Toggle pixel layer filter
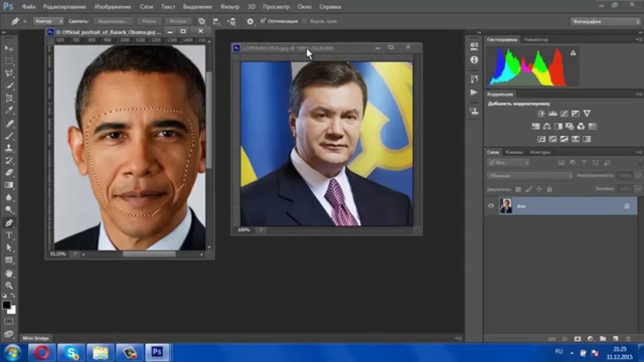The height and width of the screenshot is (362, 644). 562,163
